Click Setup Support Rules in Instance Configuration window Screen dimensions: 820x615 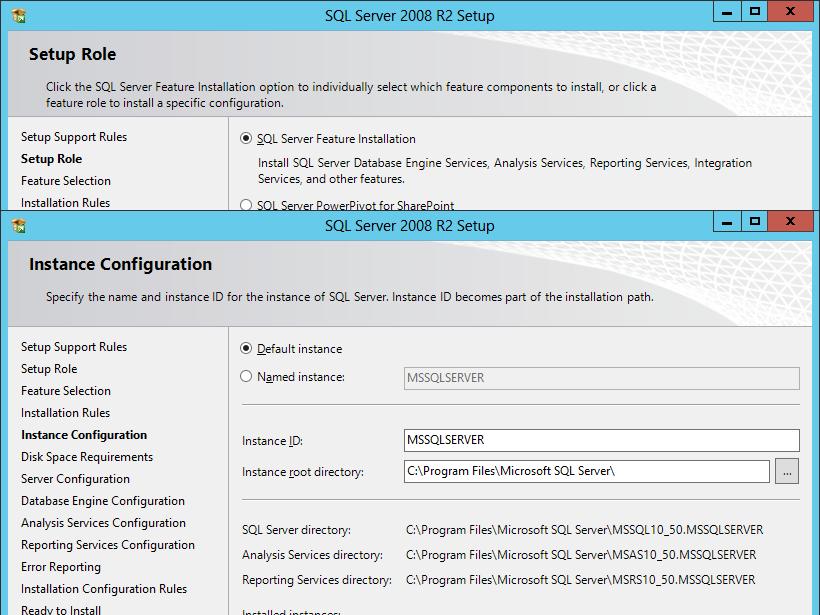pos(74,347)
